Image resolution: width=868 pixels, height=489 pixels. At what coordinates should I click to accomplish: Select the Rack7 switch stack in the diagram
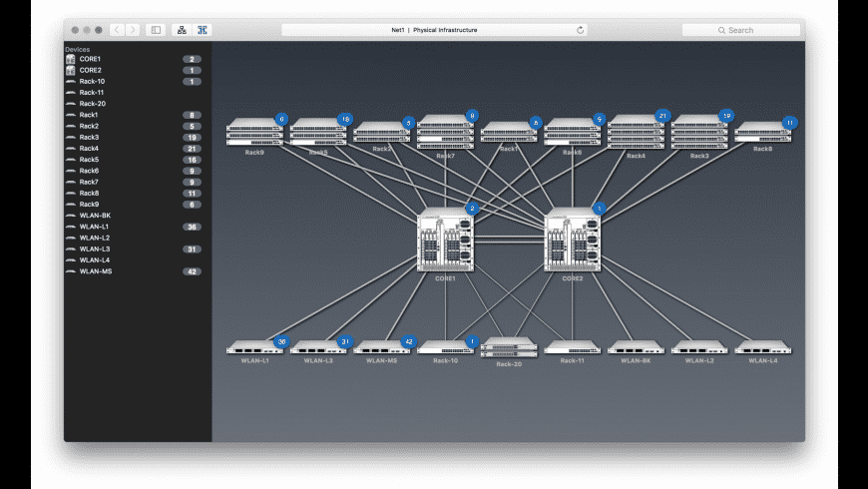point(445,132)
